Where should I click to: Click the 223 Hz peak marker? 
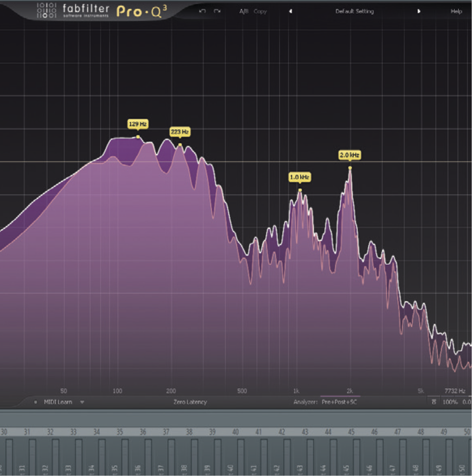coord(180,145)
